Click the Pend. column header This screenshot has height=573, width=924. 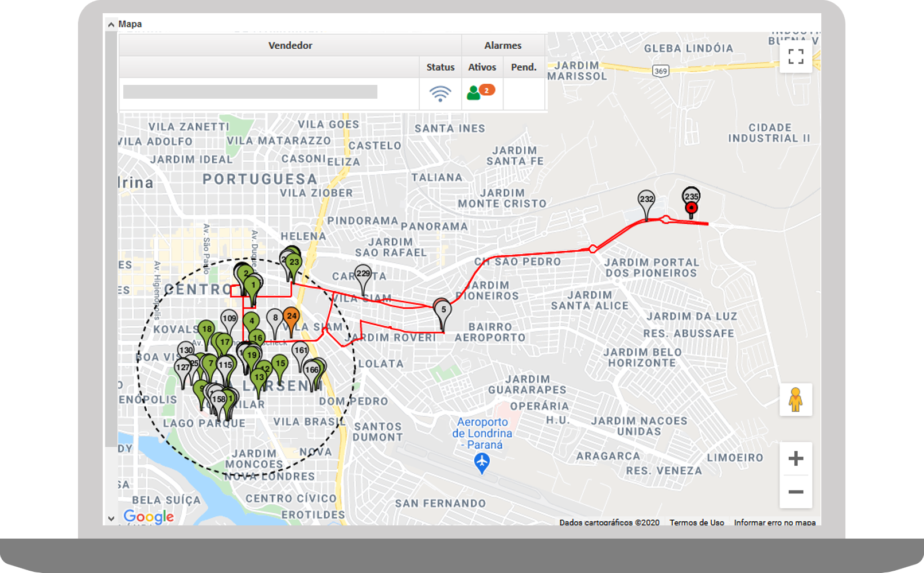[524, 67]
